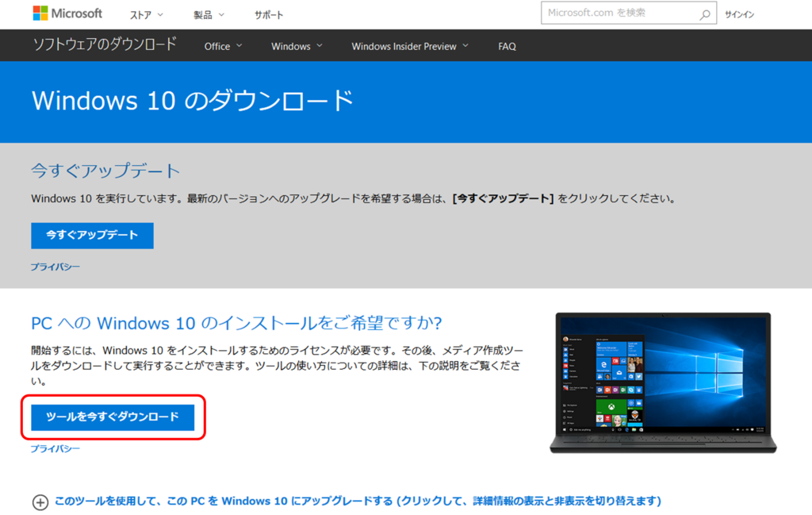
Task: Expand the Windows Insider Preview dropdown
Action: point(410,46)
